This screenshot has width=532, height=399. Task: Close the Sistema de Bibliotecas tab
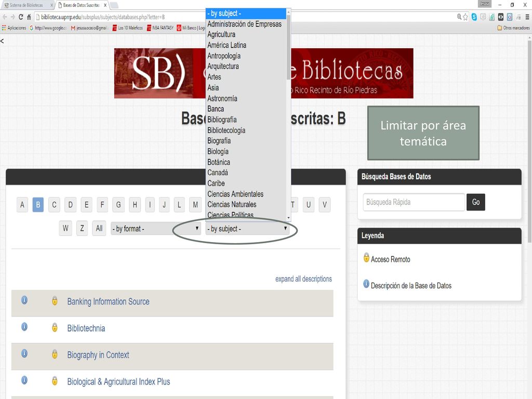(51, 5)
